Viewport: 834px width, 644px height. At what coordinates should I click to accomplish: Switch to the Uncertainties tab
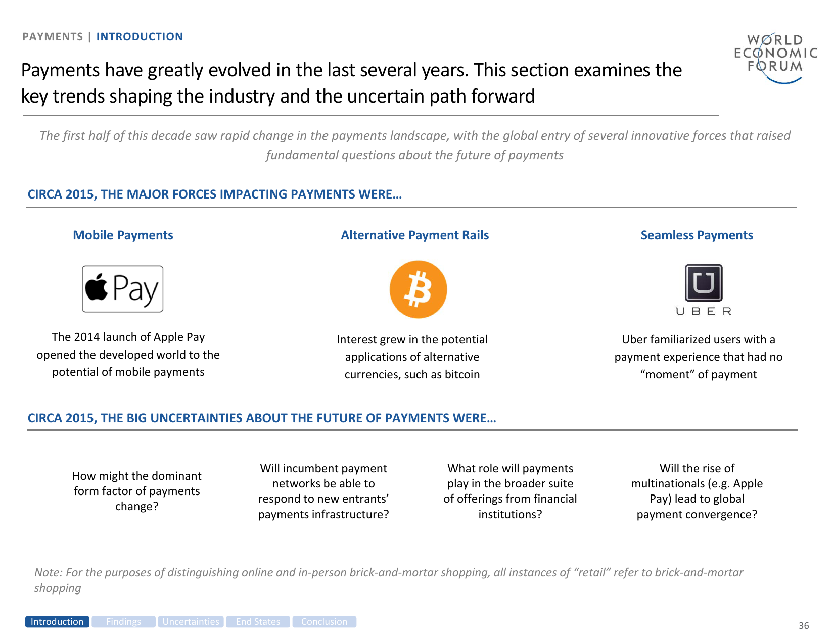(x=191, y=622)
